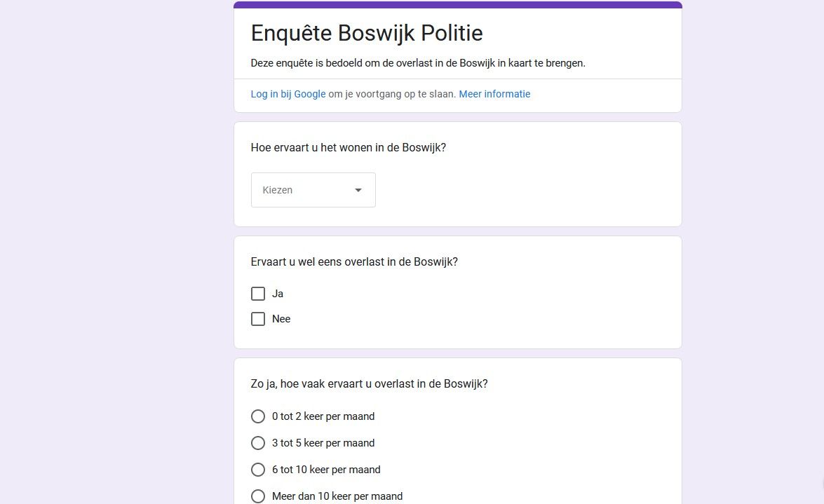824x504 pixels.
Task: Click the Meer informatie link
Action: [494, 94]
